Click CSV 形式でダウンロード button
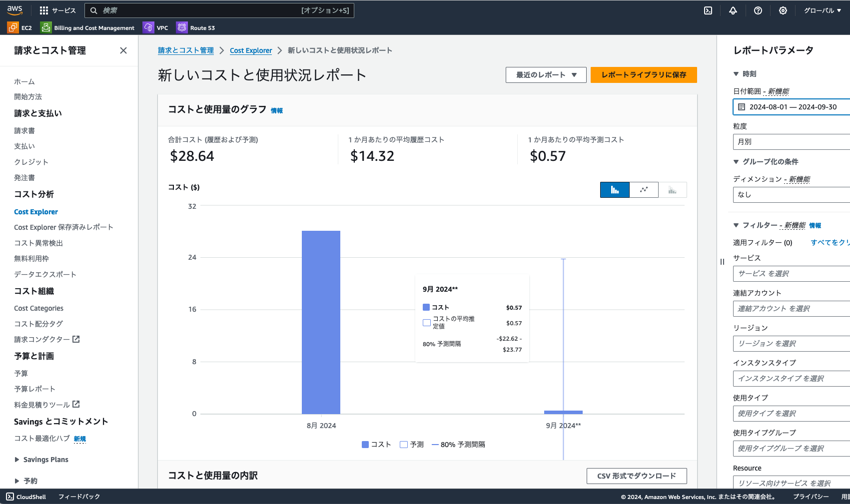This screenshot has width=850, height=504. (x=637, y=476)
